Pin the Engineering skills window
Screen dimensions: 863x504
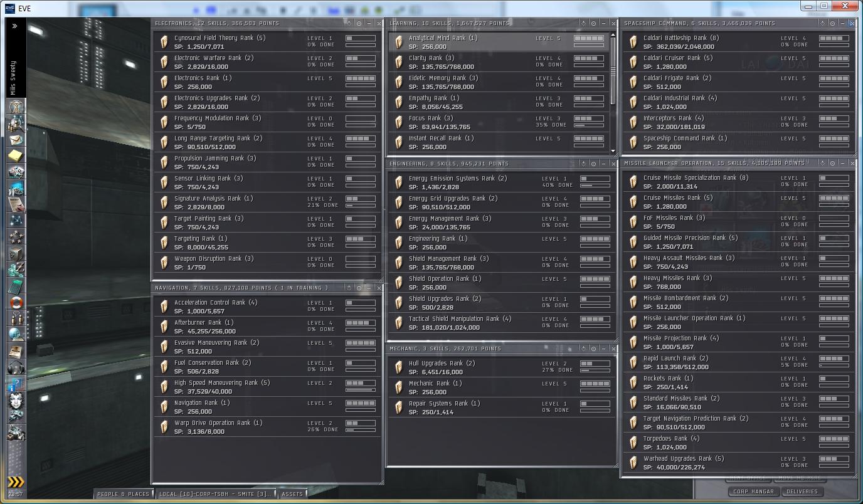pos(584,164)
